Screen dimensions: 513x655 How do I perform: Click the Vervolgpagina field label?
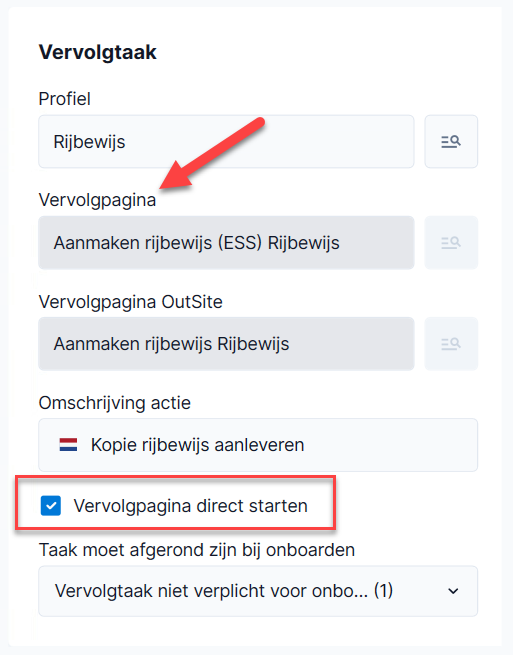click(97, 200)
